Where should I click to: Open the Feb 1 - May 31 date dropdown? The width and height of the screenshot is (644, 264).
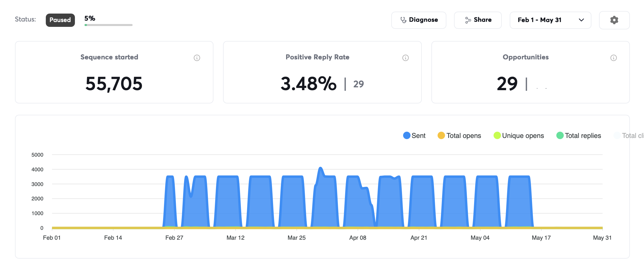pos(550,20)
